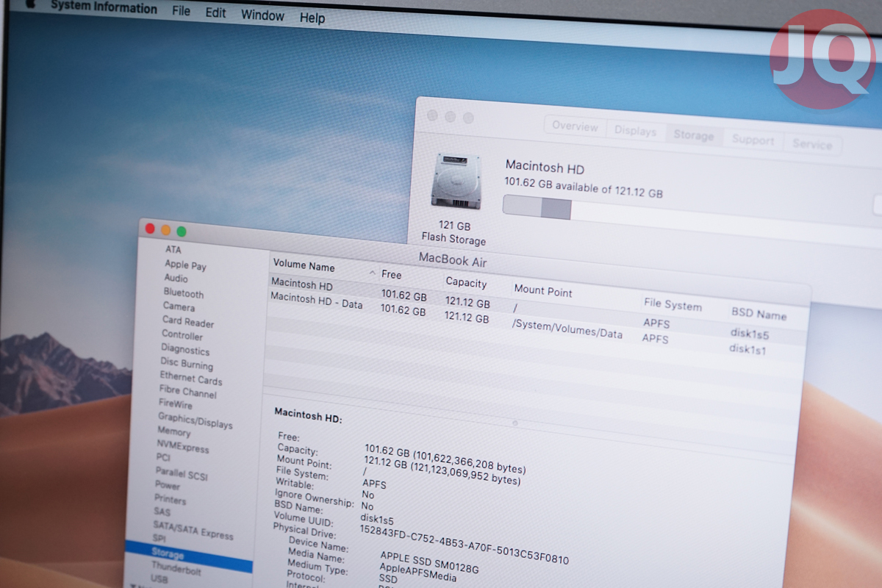Select Thunderbolt in the sidebar
Screen dimensions: 882x588
[x=176, y=568]
